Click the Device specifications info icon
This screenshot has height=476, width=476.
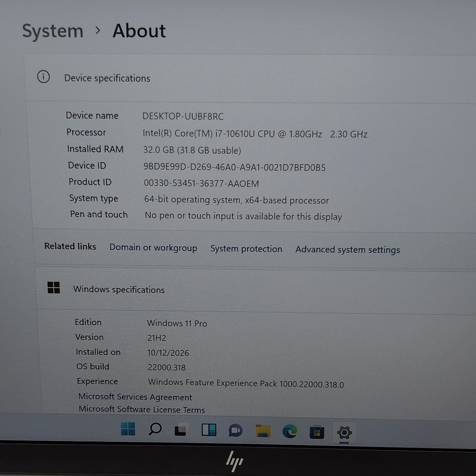click(x=43, y=77)
